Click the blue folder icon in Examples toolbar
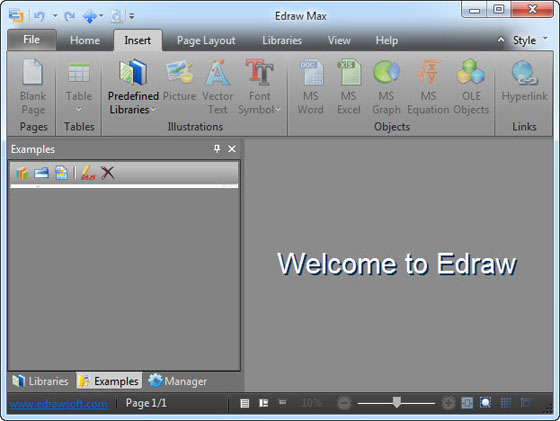Image resolution: width=560 pixels, height=421 pixels. point(41,173)
